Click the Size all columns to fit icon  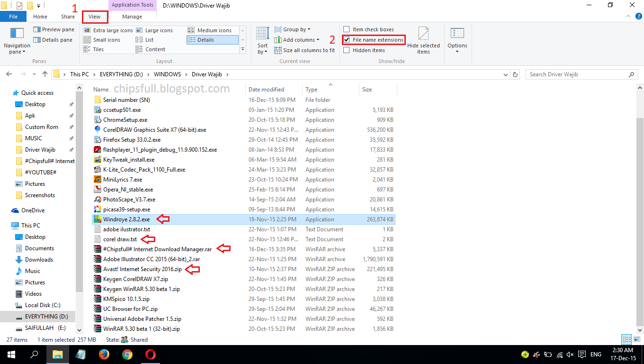279,50
